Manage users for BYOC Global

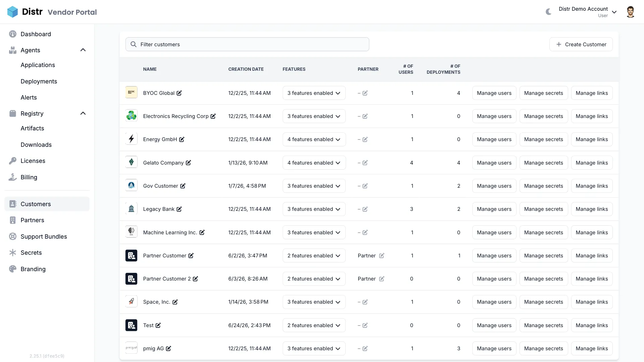tap(494, 93)
